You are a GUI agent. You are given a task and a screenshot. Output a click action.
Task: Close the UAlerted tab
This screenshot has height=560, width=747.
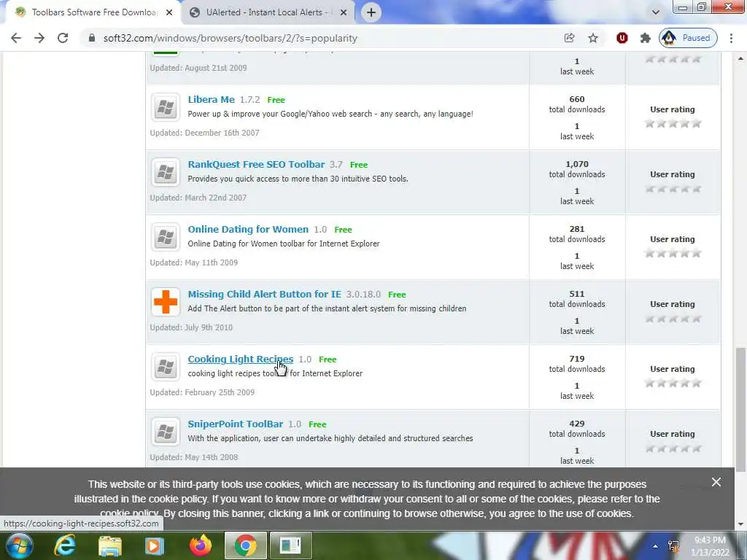344,12
